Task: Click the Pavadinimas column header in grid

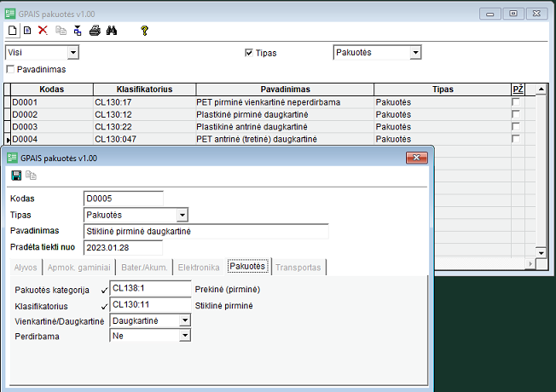Action: 285,89
